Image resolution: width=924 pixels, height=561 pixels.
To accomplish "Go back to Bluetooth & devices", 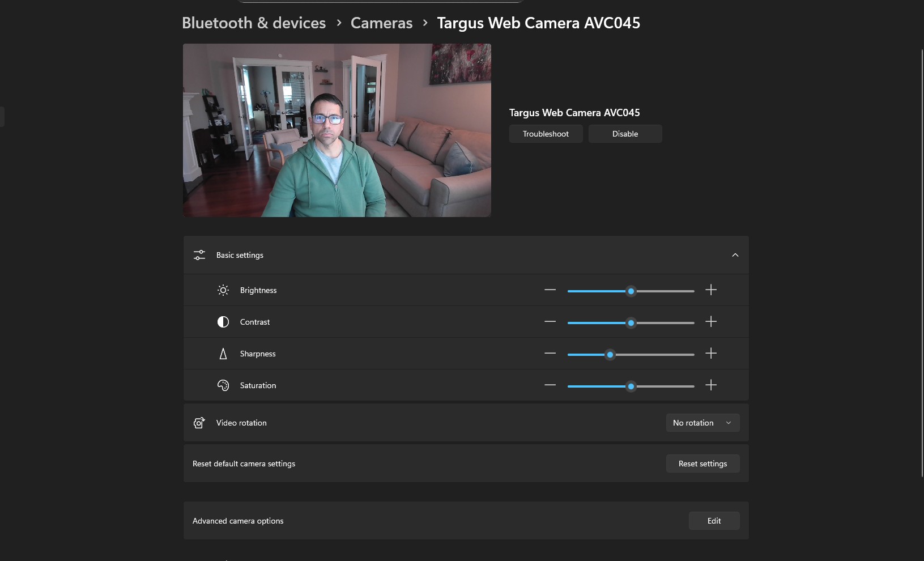I will 254,23.
